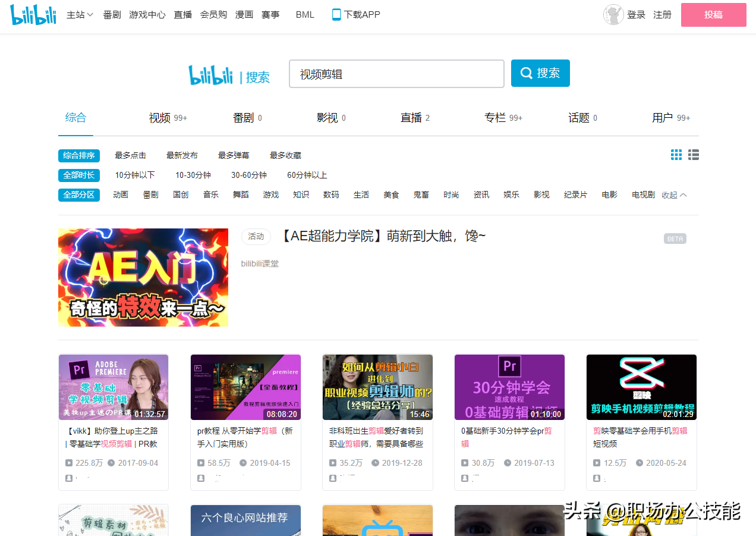Switch to list view icon
Screen dimensions: 756x536
click(694, 155)
